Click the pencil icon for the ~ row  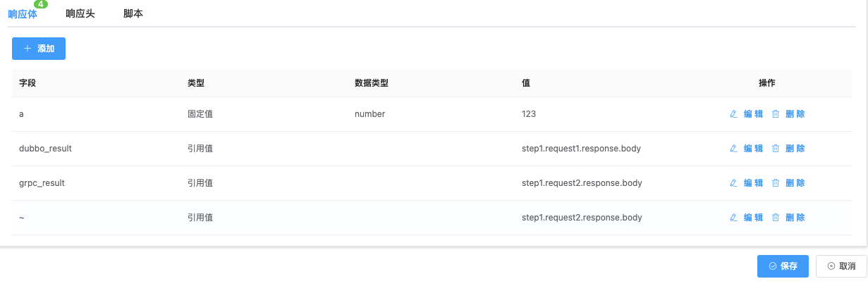point(733,218)
